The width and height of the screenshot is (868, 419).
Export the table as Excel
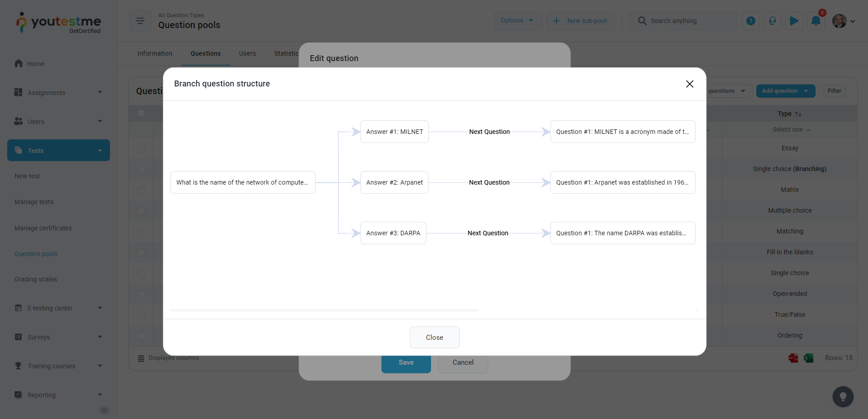click(808, 358)
